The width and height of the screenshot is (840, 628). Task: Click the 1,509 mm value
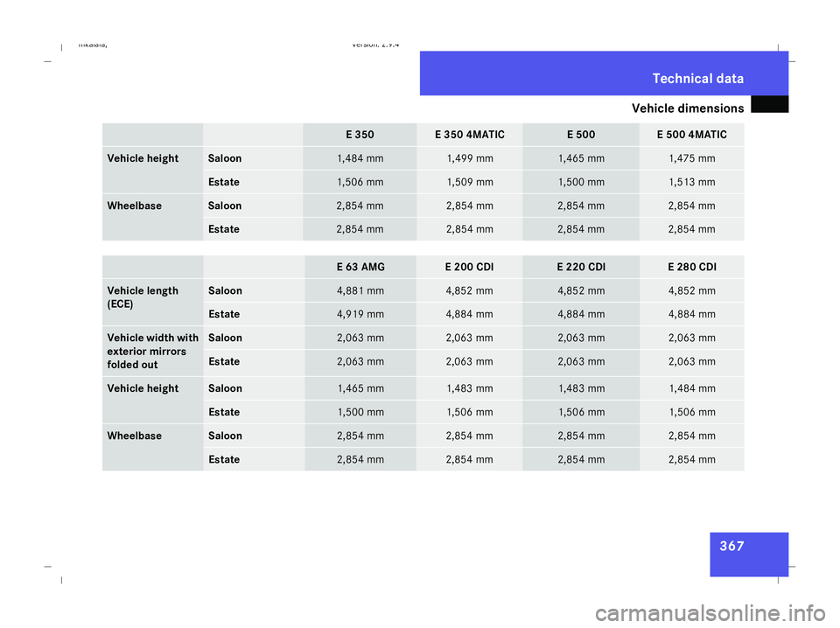tap(470, 182)
